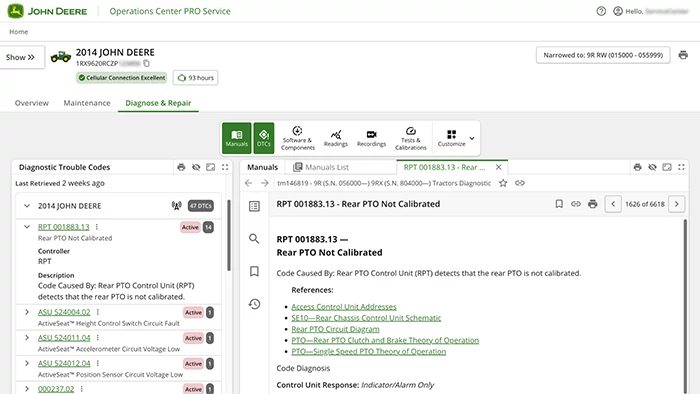
Task: Expand the 000237.02 code row
Action: [27, 389]
